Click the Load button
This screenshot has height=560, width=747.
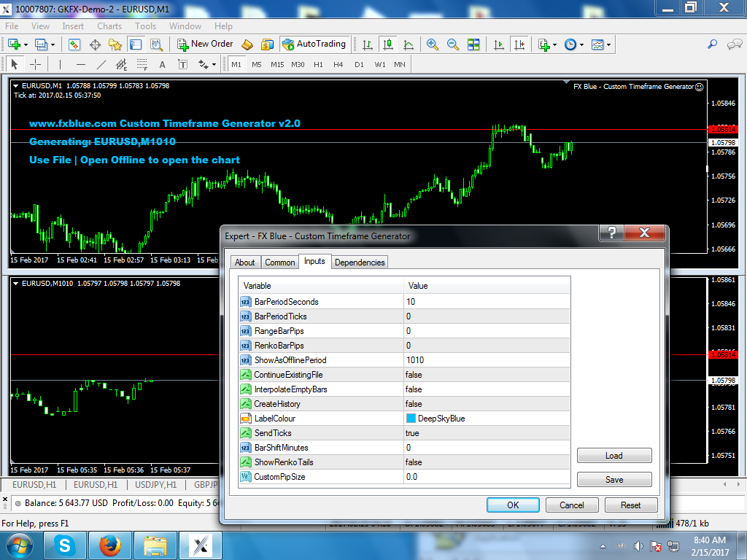tap(614, 456)
